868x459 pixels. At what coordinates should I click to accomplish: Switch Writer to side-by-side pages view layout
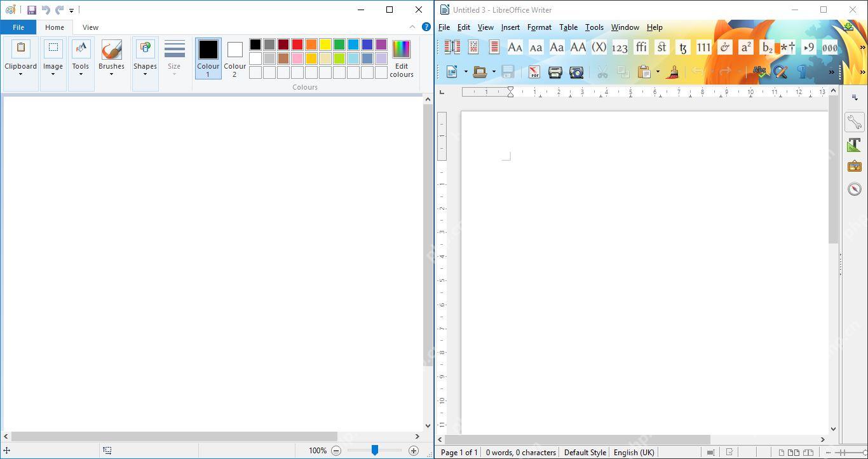point(794,453)
